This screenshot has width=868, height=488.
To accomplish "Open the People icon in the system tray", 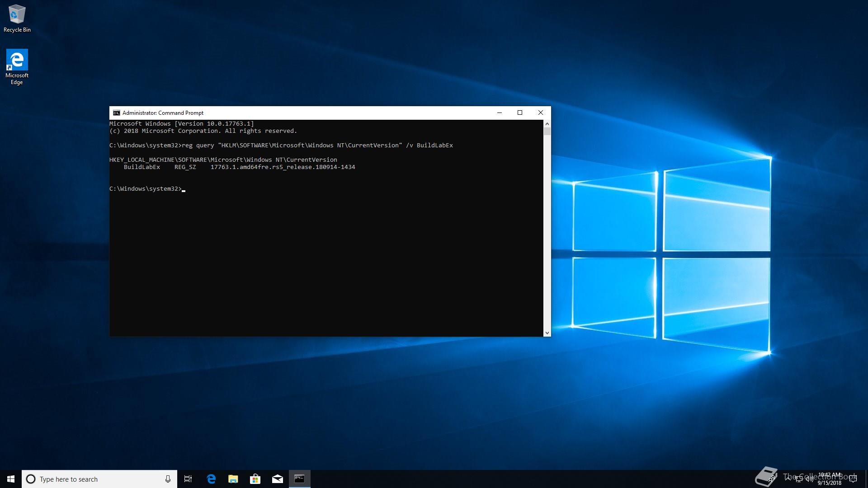I will (772, 479).
